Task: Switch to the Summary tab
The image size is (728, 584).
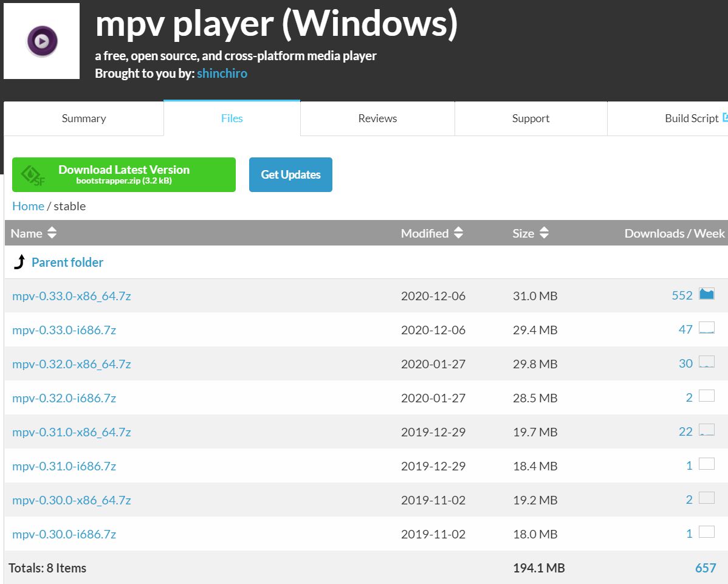Action: [84, 119]
